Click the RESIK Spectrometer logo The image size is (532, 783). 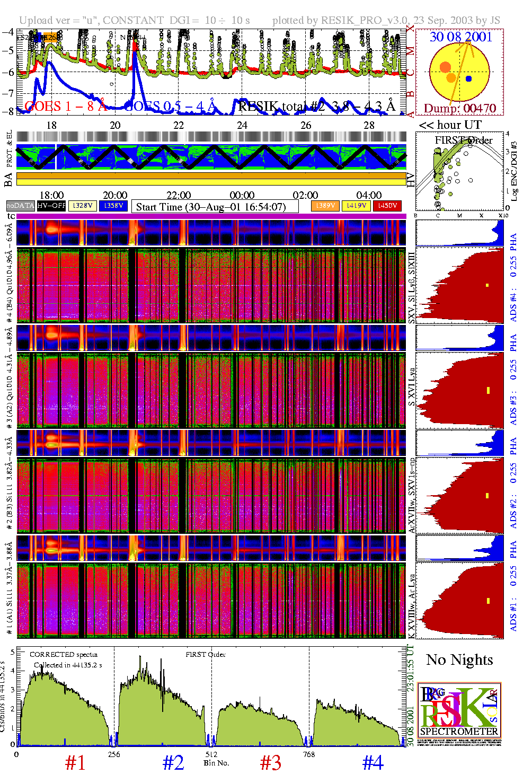459,713
